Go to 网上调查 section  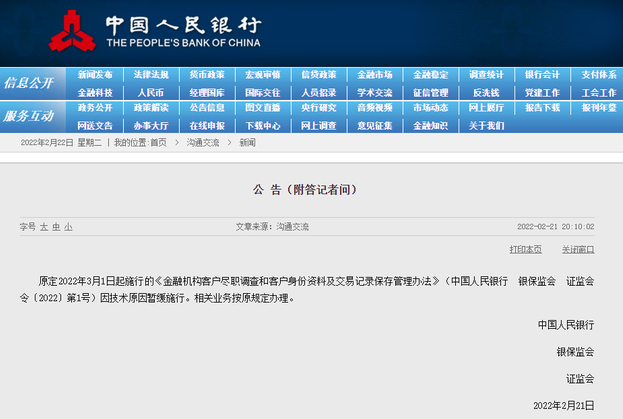[319, 126]
